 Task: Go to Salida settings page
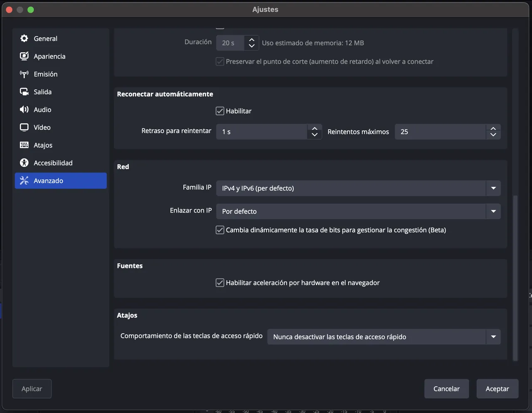click(61, 92)
